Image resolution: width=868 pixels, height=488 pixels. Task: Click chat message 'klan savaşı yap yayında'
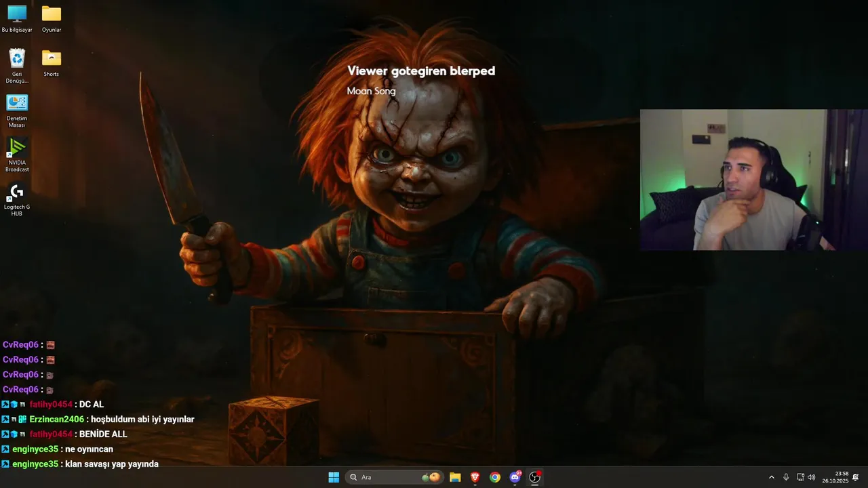click(x=112, y=464)
